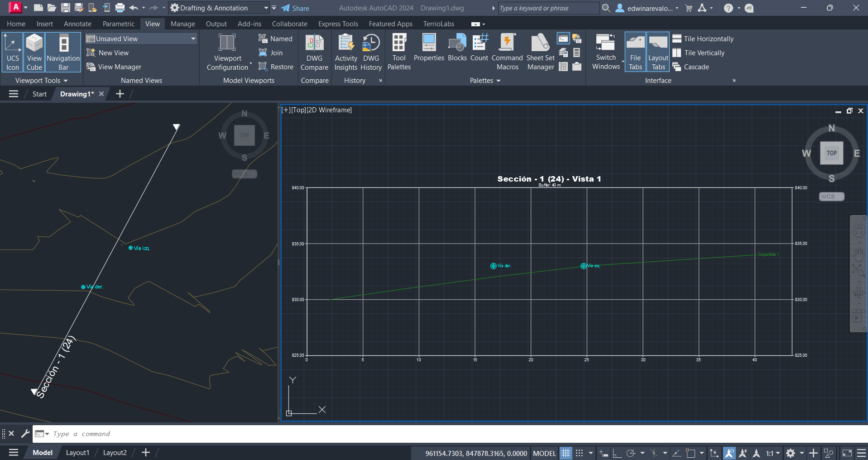
Task: Click the Join viewports button
Action: pos(270,53)
